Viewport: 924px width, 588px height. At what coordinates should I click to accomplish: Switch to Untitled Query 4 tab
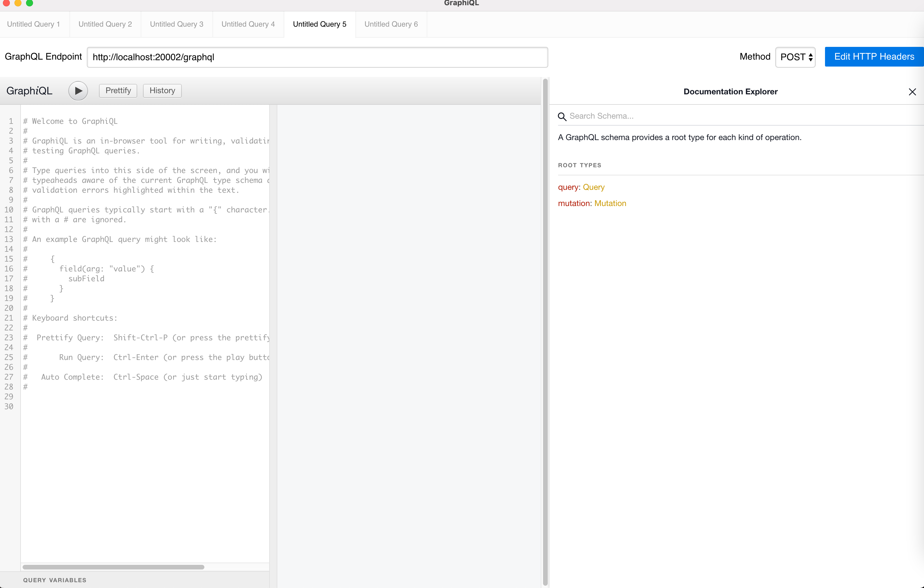248,24
